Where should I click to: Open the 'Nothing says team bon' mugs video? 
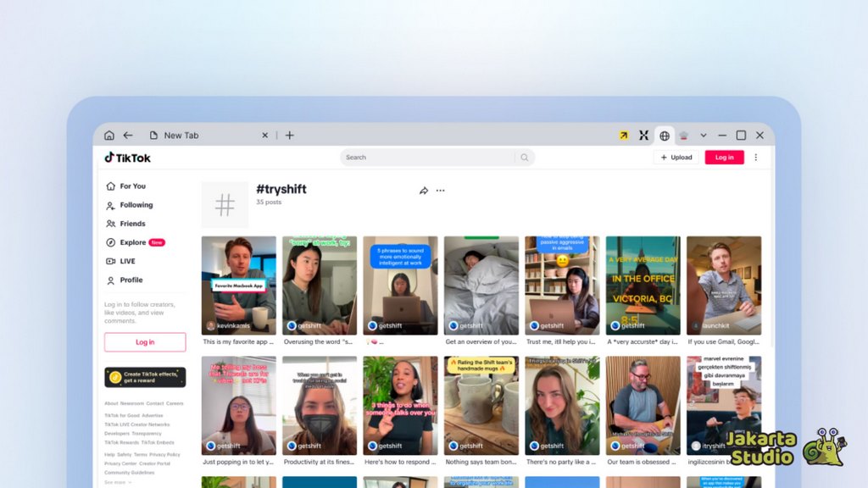coord(481,406)
